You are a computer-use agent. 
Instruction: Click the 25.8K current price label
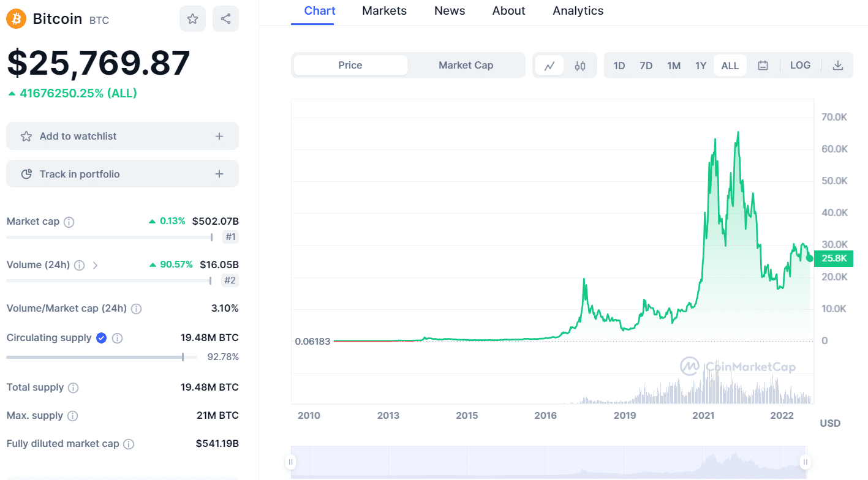point(834,258)
